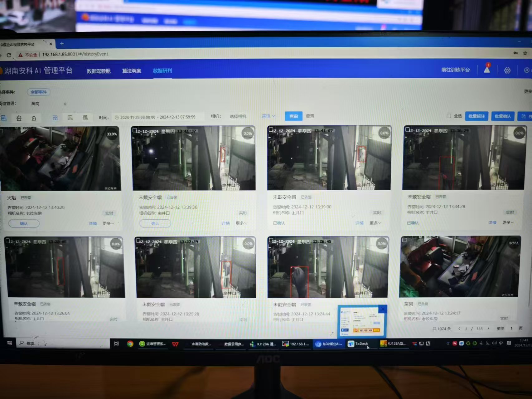Click the bell filter icon
The width and height of the screenshot is (532, 399).
(x=34, y=118)
